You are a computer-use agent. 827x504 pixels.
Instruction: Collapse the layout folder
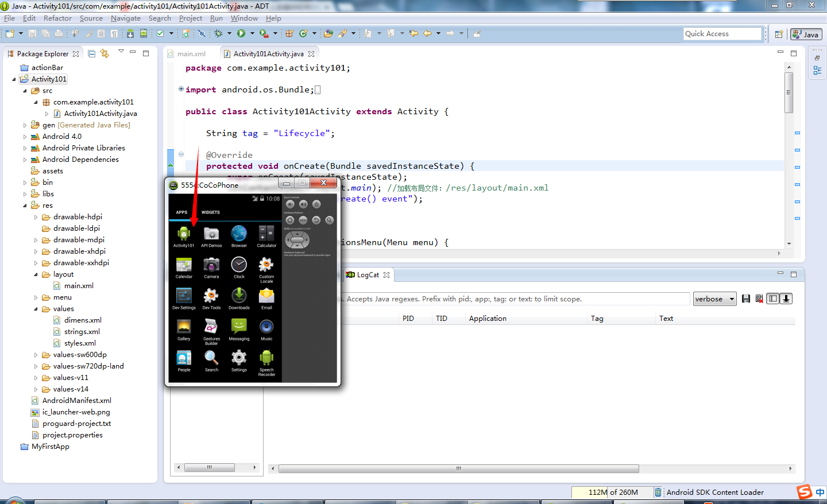pos(36,274)
